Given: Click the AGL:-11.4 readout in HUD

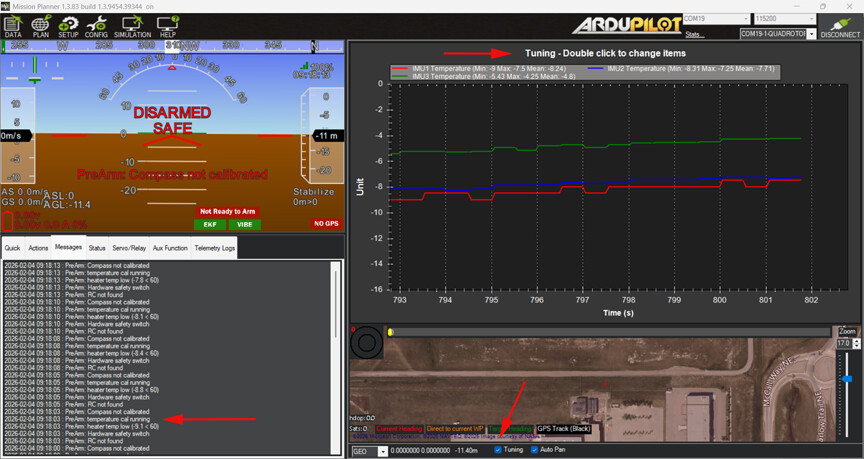Looking at the screenshot, I should 67,205.
